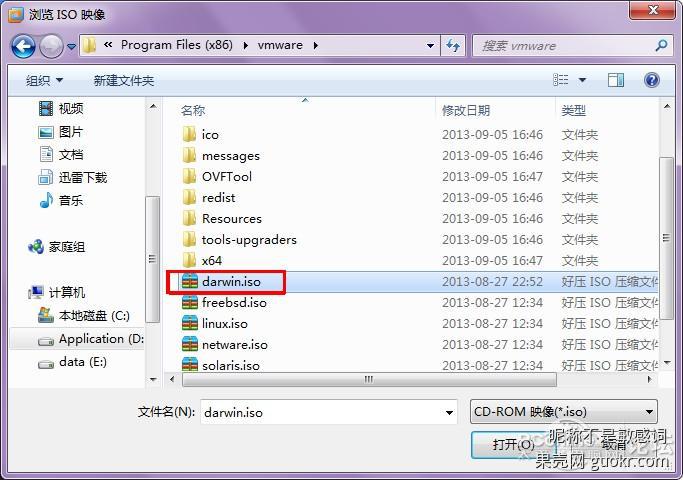Go back using the blue Back arrow

tap(23, 46)
